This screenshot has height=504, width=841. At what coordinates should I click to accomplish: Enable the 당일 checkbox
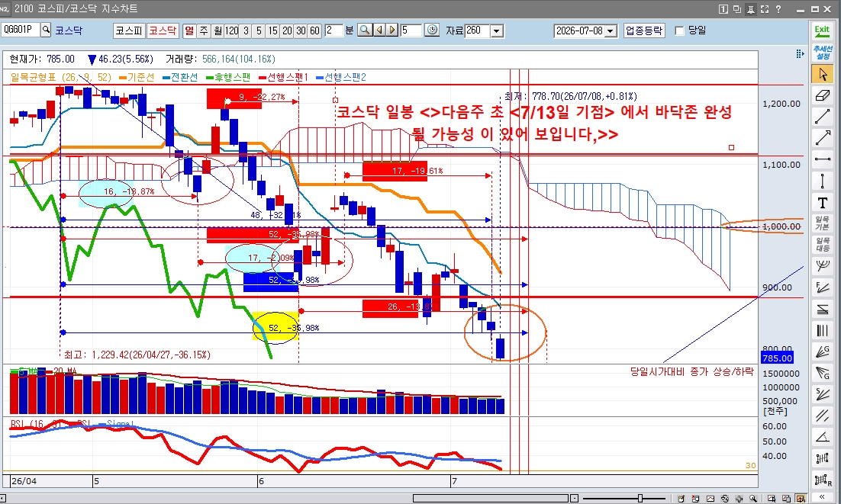pos(679,31)
